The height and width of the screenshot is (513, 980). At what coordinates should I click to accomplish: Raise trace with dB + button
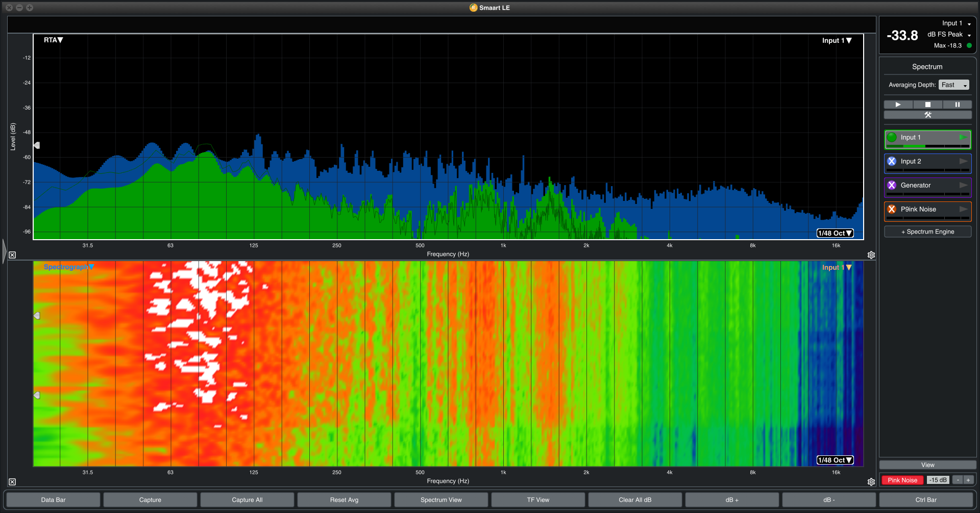coord(732,500)
